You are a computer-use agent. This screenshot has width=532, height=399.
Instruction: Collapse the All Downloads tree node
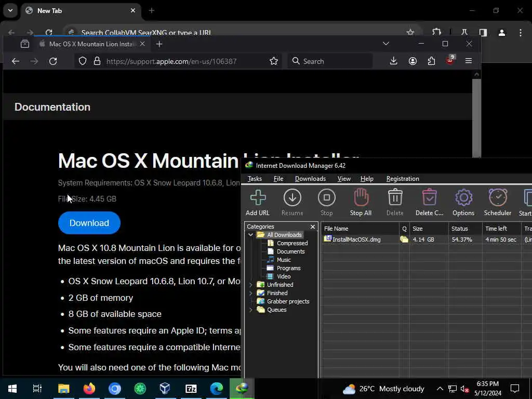[251, 235]
